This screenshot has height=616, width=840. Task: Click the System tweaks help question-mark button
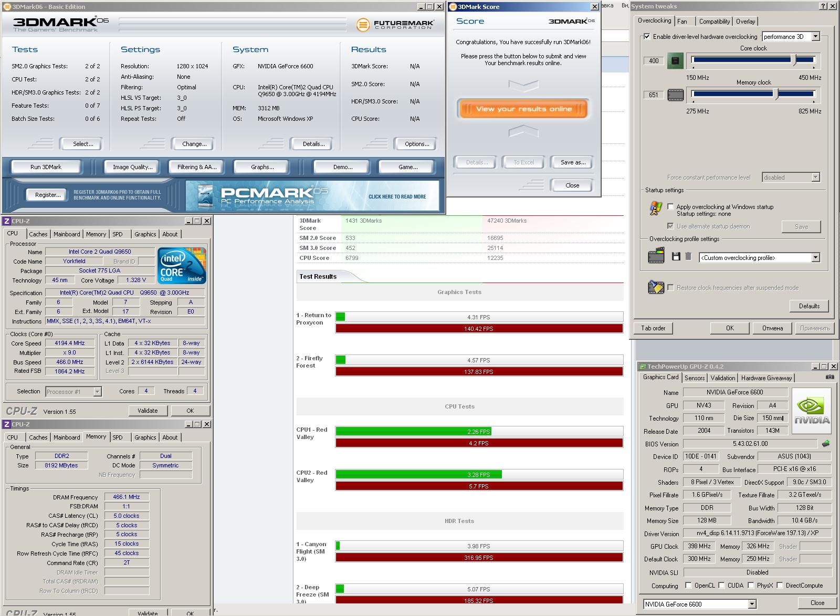point(822,6)
